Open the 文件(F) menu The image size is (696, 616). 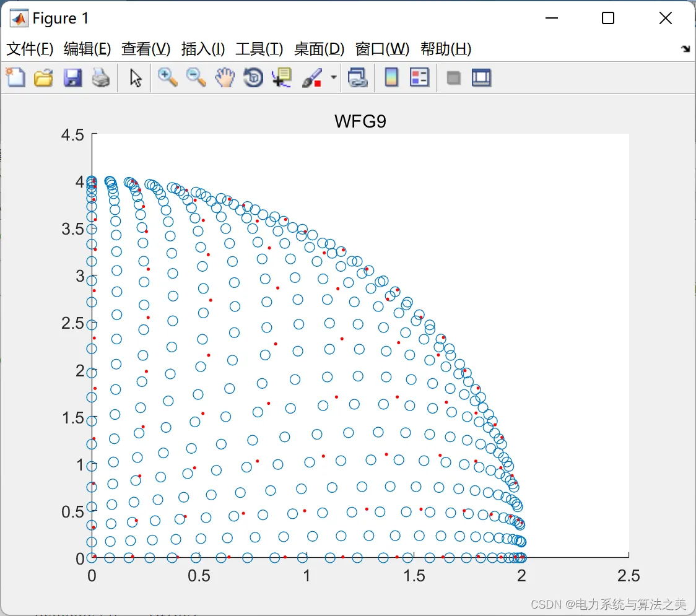(x=30, y=49)
